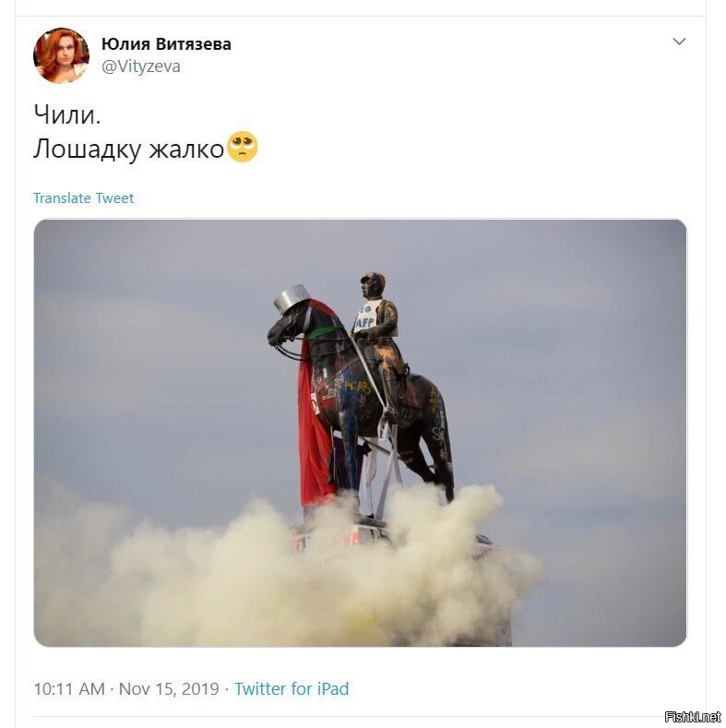The width and height of the screenshot is (726, 728).
Task: Open the tweet options chevron menu
Action: pyautogui.click(x=679, y=42)
